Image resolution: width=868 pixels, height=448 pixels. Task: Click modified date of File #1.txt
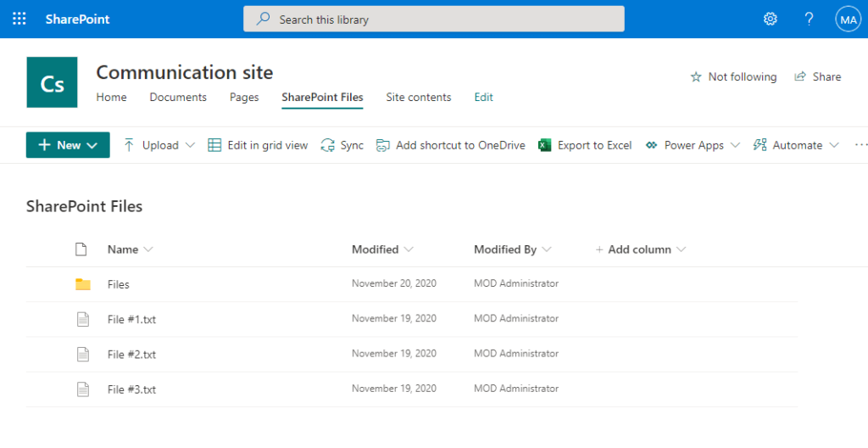click(394, 318)
